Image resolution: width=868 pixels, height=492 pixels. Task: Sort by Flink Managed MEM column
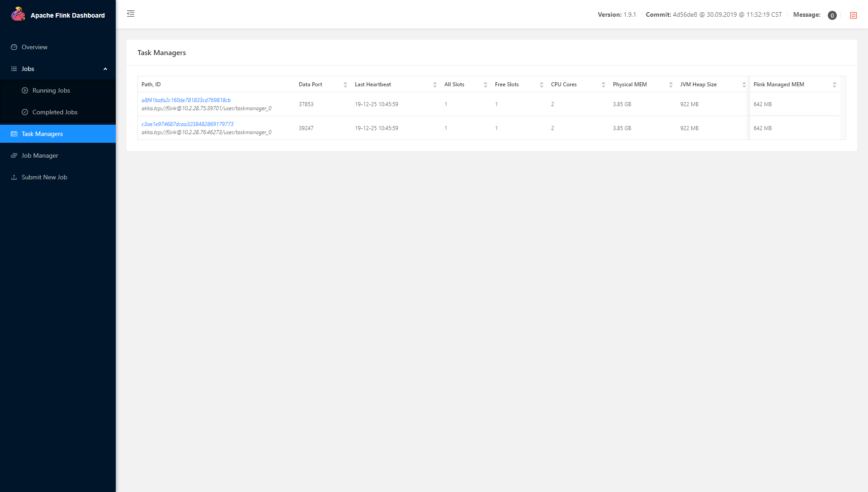tap(834, 84)
